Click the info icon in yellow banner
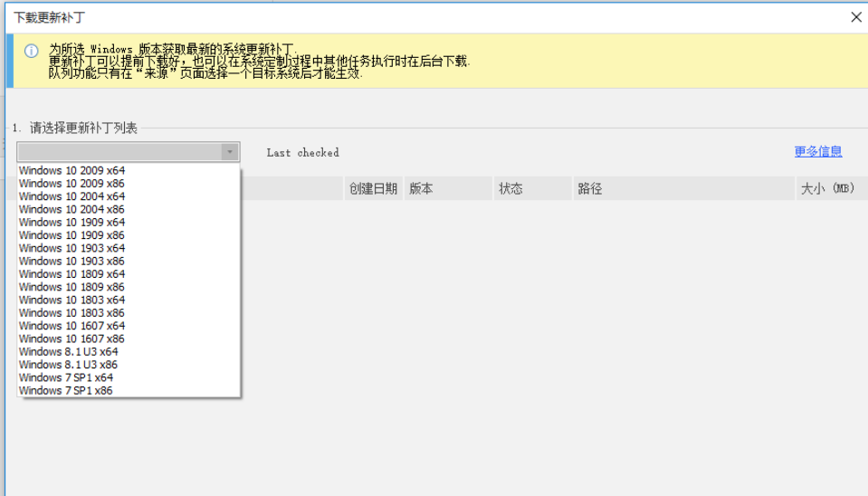The height and width of the screenshot is (496, 868). point(31,52)
